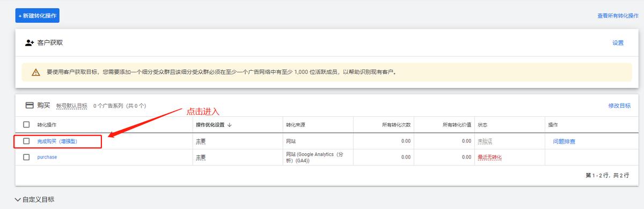Click the 网站 source cell in 完成购买 row
644x209 pixels.
(x=291, y=141)
